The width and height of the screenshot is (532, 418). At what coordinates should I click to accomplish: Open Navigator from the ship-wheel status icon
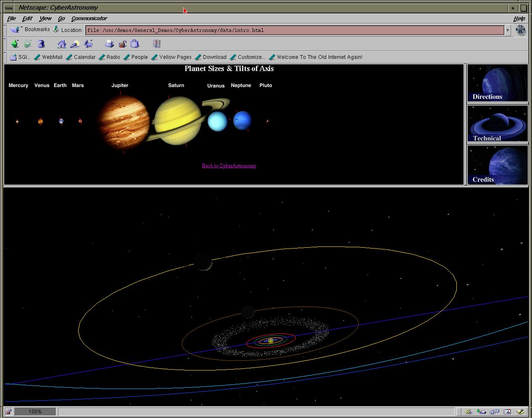pyautogui.click(x=468, y=412)
